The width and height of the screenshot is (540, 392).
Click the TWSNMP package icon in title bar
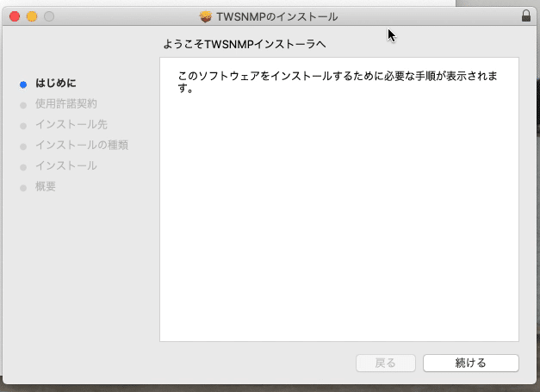(x=206, y=16)
